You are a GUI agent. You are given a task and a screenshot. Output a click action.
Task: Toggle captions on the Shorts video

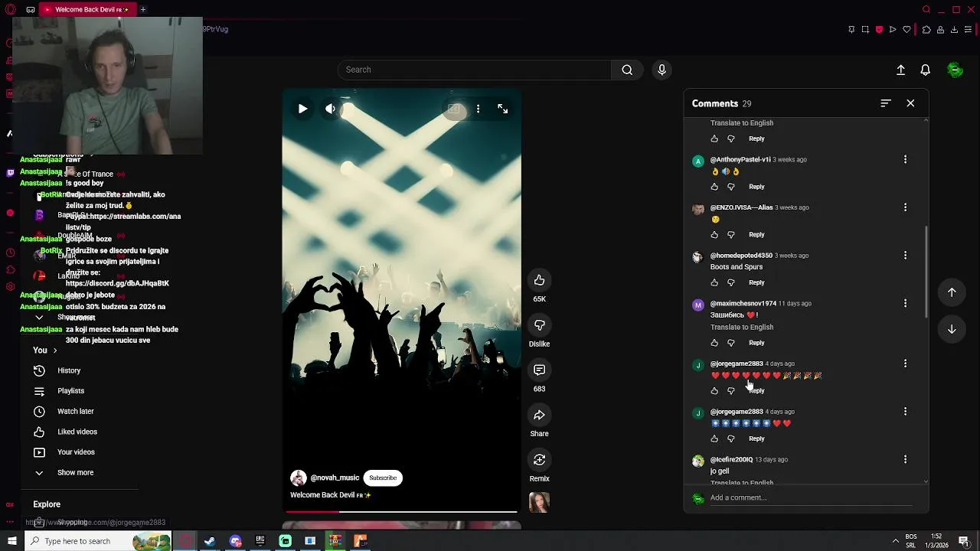[x=454, y=109]
